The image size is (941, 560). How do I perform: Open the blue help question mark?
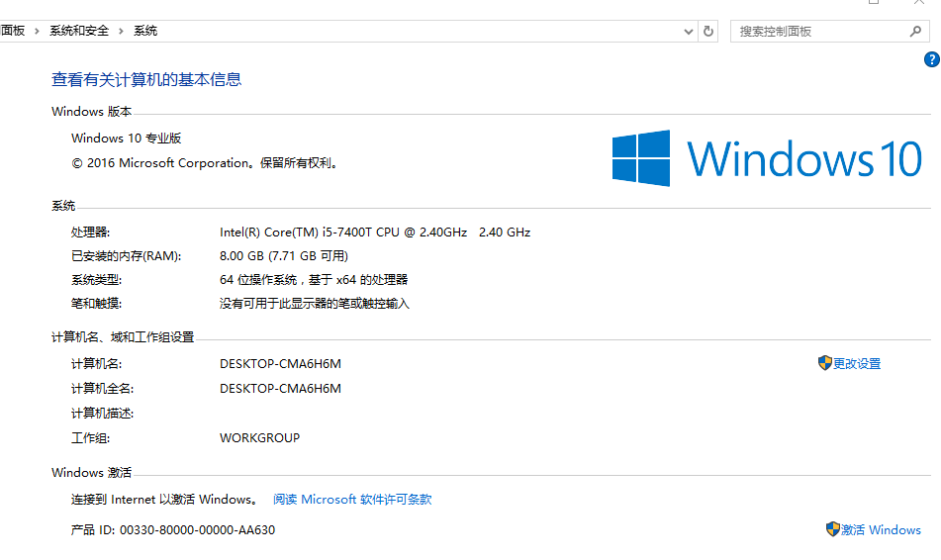pyautogui.click(x=931, y=59)
